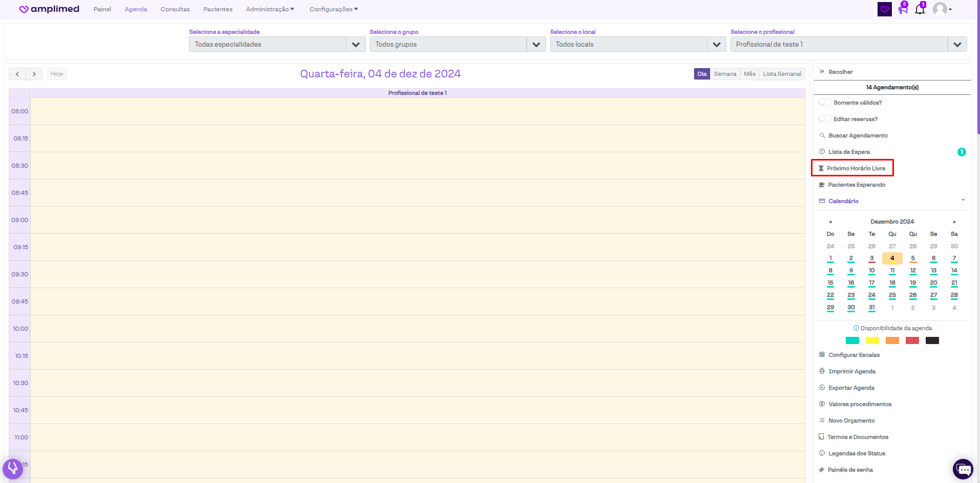
Task: Switch to the Semana view tab
Action: [x=725, y=74]
